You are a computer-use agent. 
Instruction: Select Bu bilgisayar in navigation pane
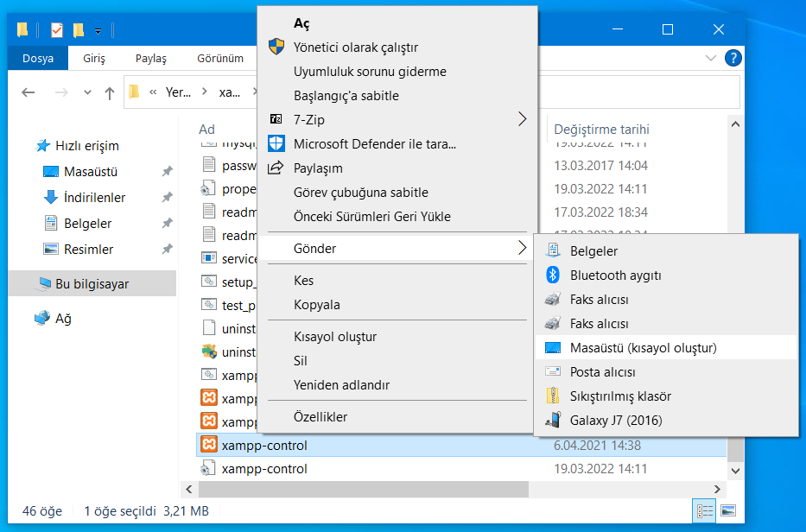tap(92, 284)
